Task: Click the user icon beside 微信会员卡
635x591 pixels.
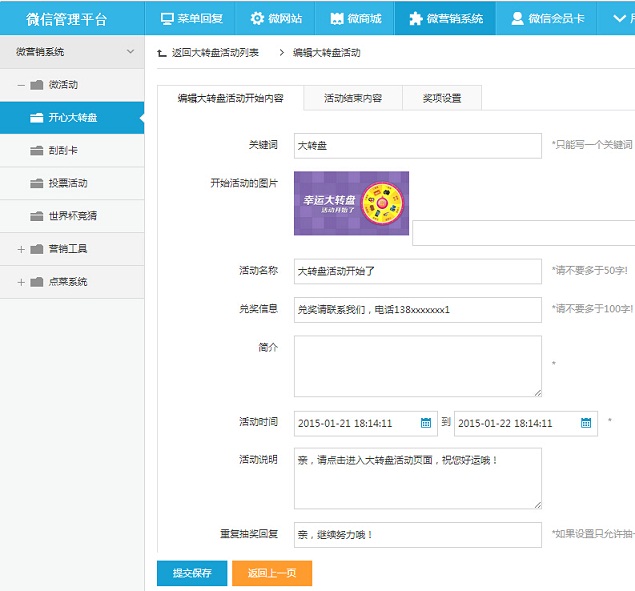Action: (517, 18)
